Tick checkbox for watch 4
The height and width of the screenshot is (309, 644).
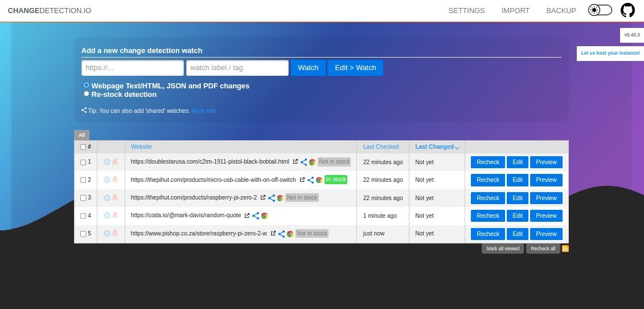(83, 216)
